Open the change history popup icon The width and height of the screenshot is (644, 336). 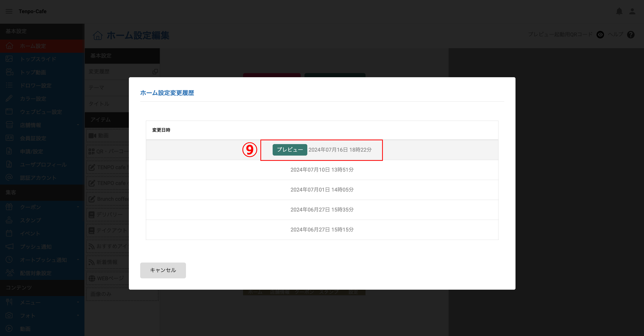(155, 72)
